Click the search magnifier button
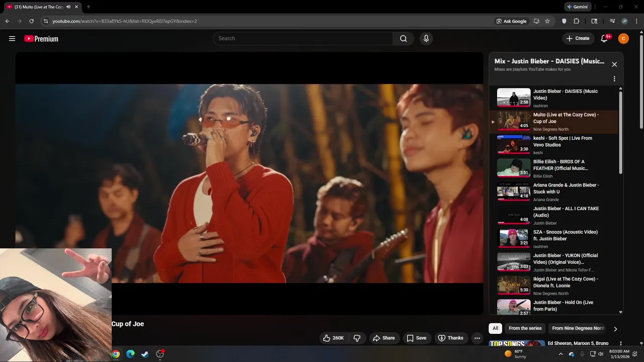This screenshot has width=644, height=362. (x=404, y=39)
